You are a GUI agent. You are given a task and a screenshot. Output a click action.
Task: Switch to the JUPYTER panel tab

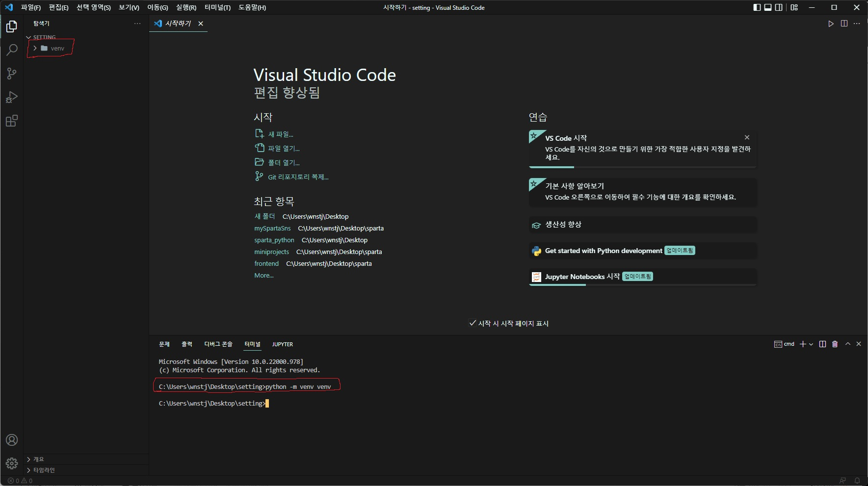point(283,344)
